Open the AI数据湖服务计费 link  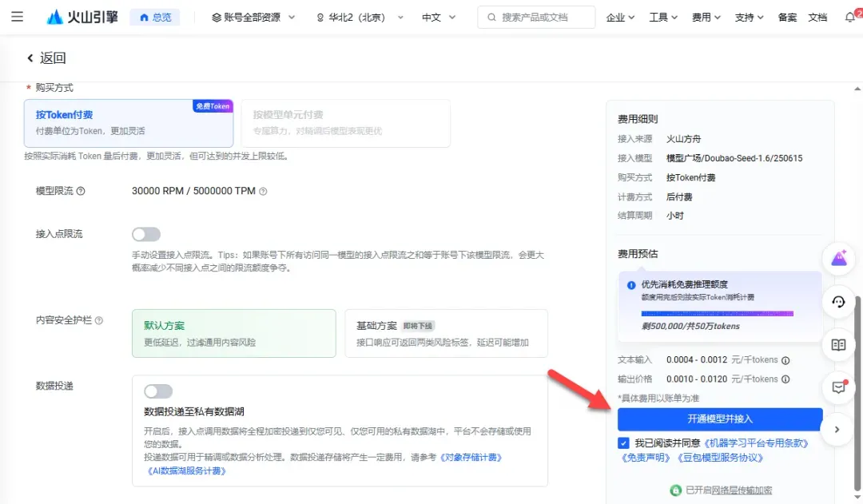point(186,471)
